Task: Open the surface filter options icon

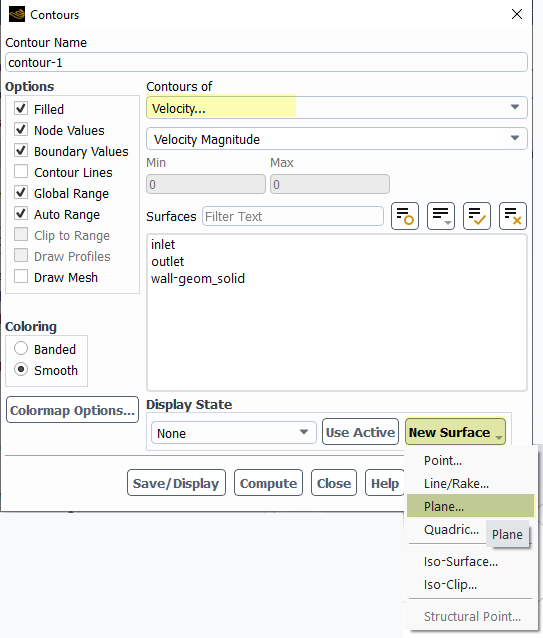Action: pyautogui.click(x=441, y=216)
